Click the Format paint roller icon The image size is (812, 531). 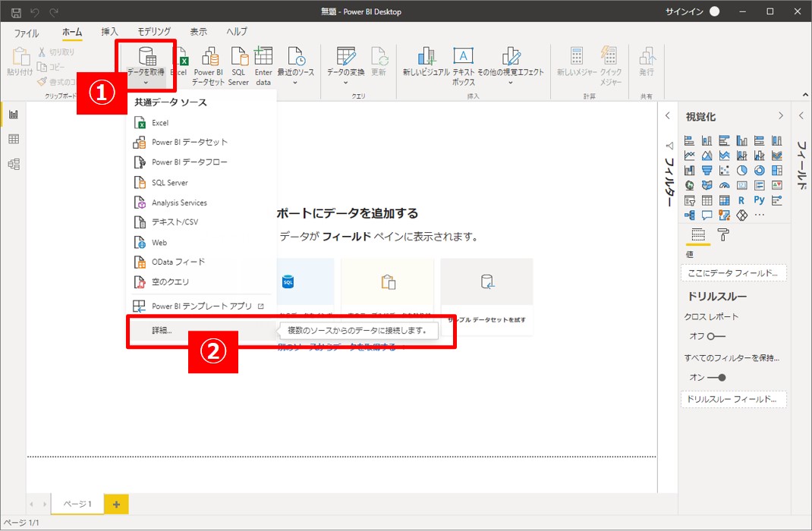tap(722, 235)
